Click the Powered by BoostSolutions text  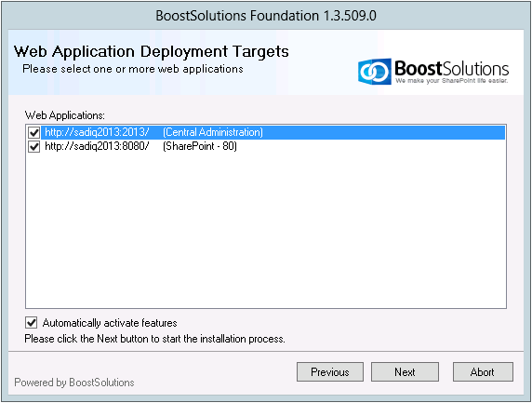[x=74, y=383]
